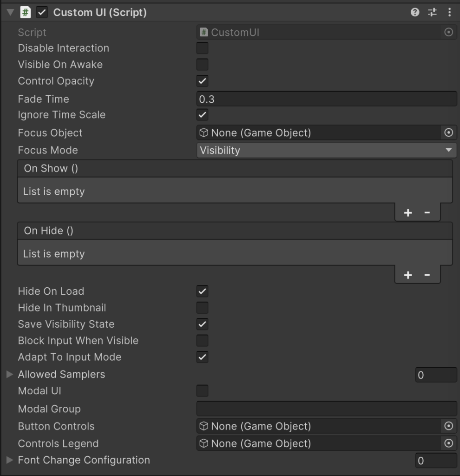Remove an entry from On Hide list

pyautogui.click(x=427, y=275)
